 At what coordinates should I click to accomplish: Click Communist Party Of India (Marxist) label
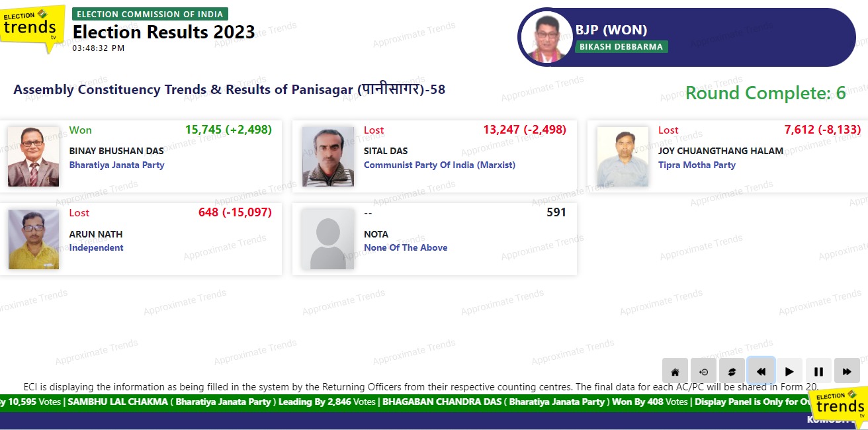[439, 165]
